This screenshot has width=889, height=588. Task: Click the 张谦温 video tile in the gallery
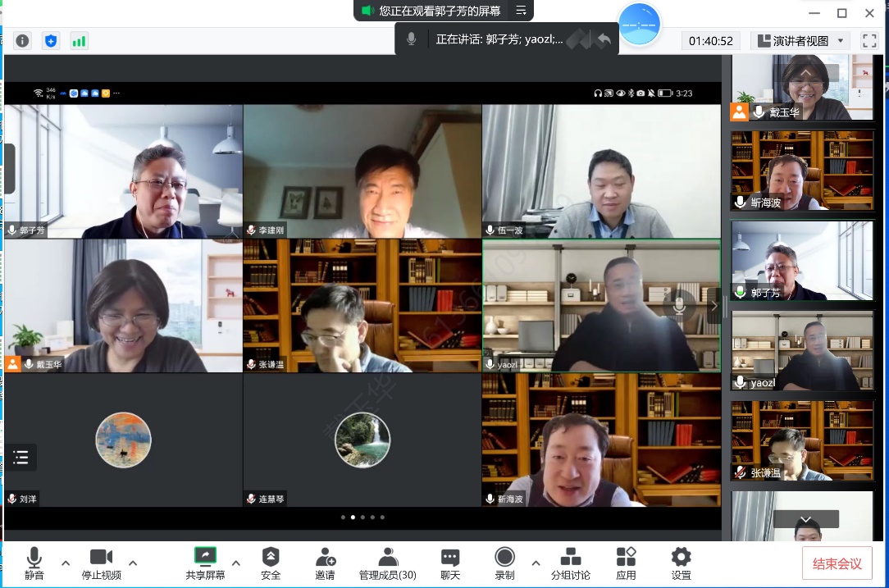(x=362, y=306)
